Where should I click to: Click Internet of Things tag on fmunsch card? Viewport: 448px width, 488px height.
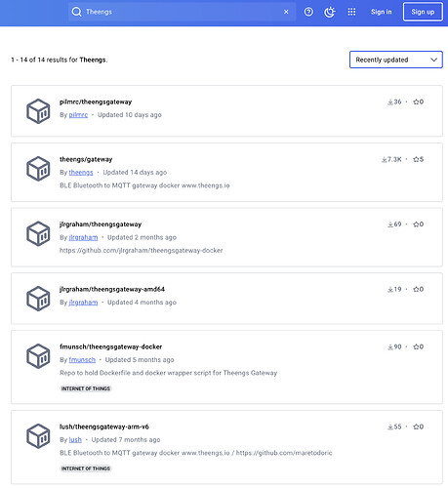point(86,388)
